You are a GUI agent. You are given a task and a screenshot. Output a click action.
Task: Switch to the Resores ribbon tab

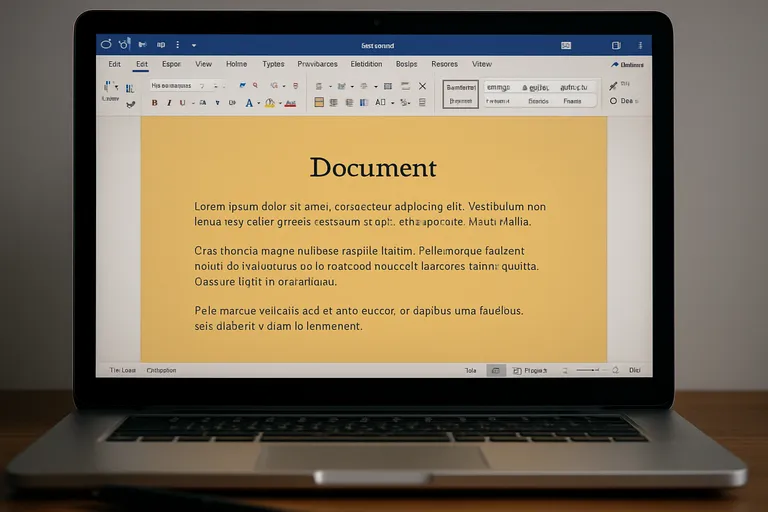444,64
